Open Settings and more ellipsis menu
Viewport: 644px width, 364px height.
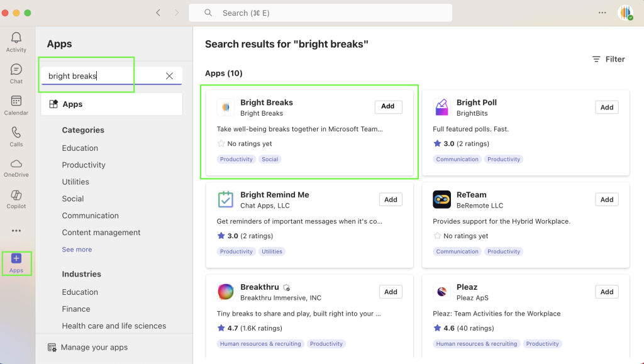[602, 13]
